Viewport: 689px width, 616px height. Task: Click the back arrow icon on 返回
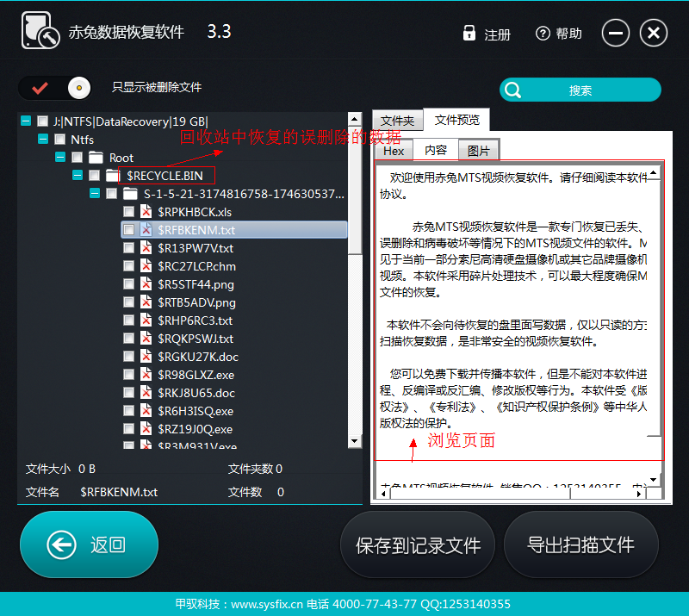point(61,544)
